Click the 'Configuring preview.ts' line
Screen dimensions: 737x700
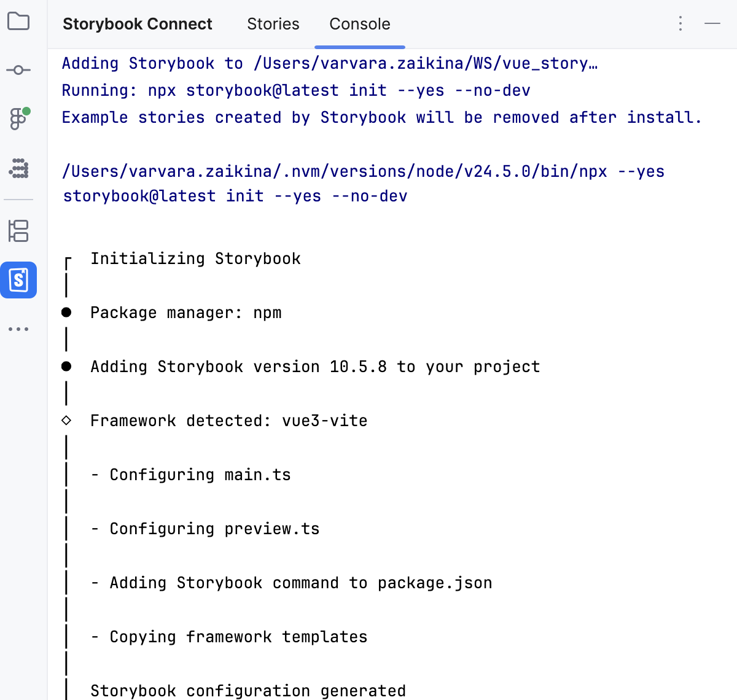coord(205,529)
